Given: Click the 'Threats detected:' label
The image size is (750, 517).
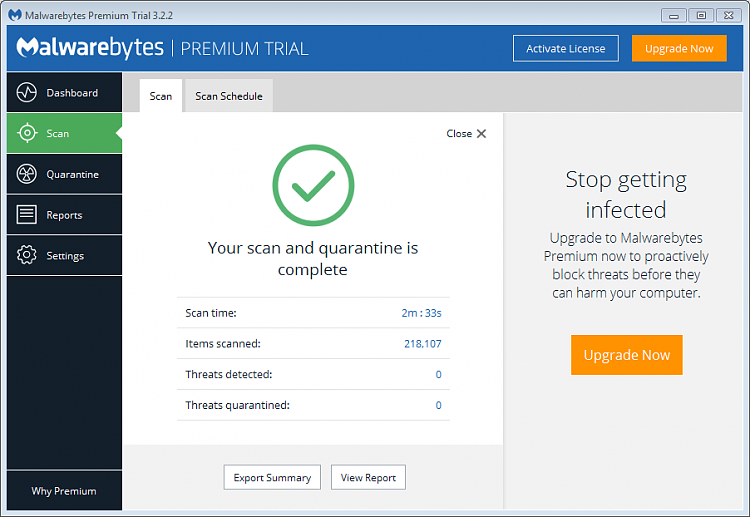Looking at the screenshot, I should coord(229,374).
